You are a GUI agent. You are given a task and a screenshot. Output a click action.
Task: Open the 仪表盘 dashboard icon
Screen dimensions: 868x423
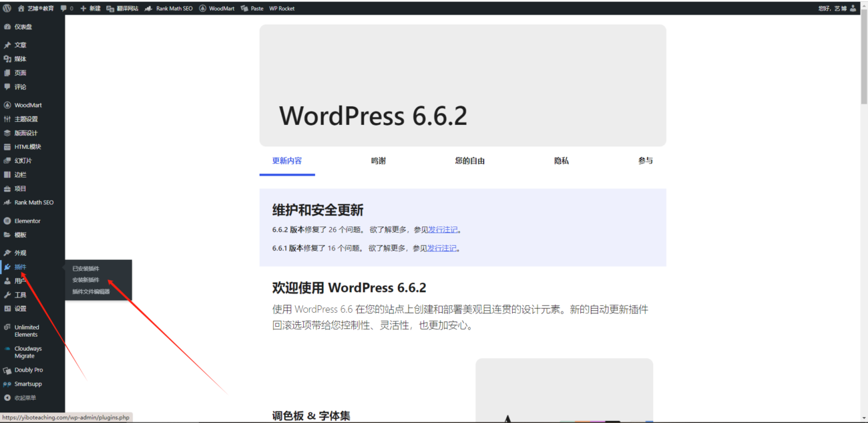point(7,27)
